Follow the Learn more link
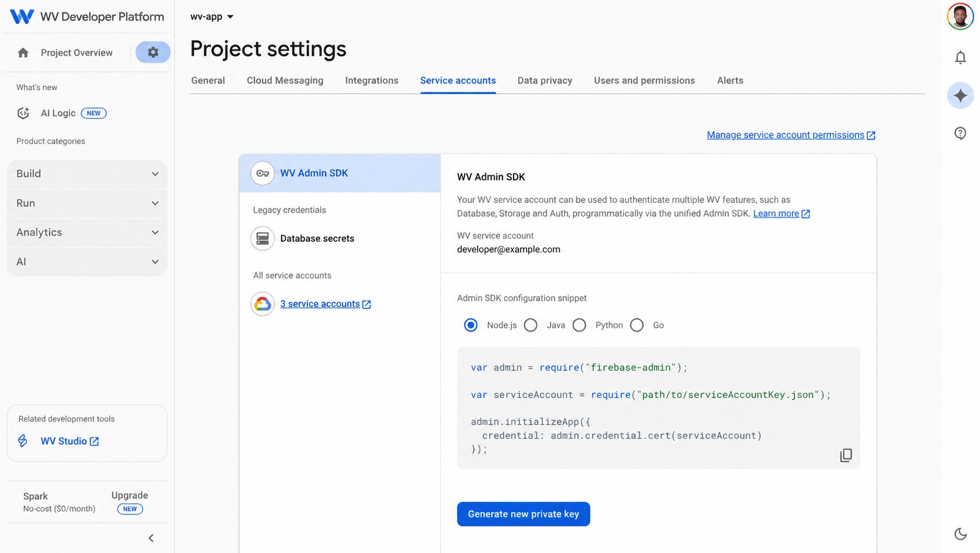The height and width of the screenshot is (553, 980). tap(782, 214)
